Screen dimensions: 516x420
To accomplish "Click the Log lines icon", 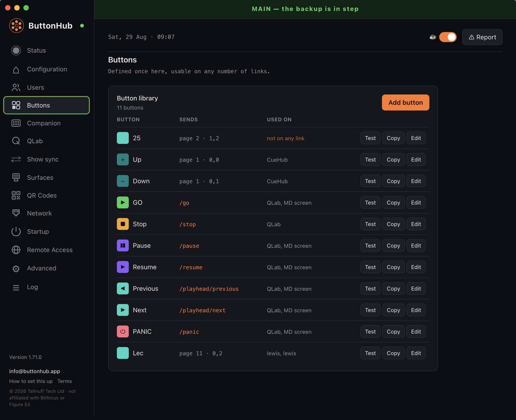I will [x=16, y=288].
